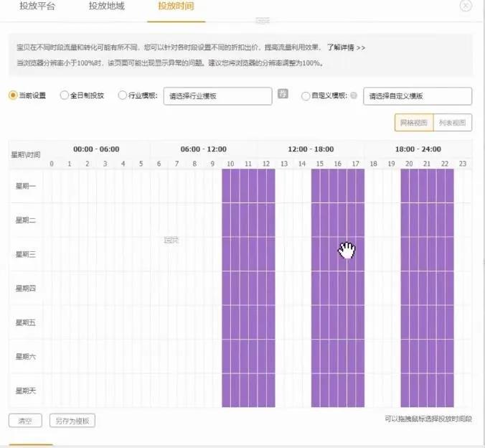Click the 06:00 - 12:00 column header
This screenshot has height=448, width=485.
204,149
